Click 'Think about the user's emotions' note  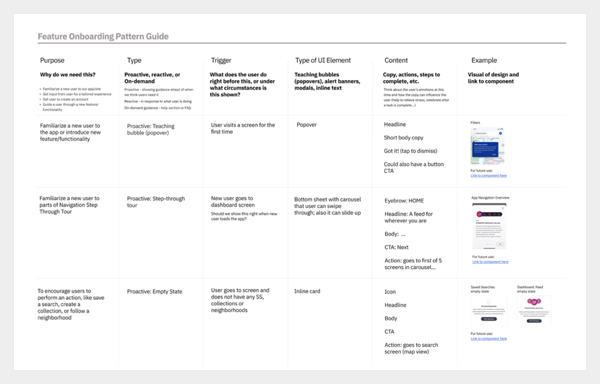coord(416,97)
